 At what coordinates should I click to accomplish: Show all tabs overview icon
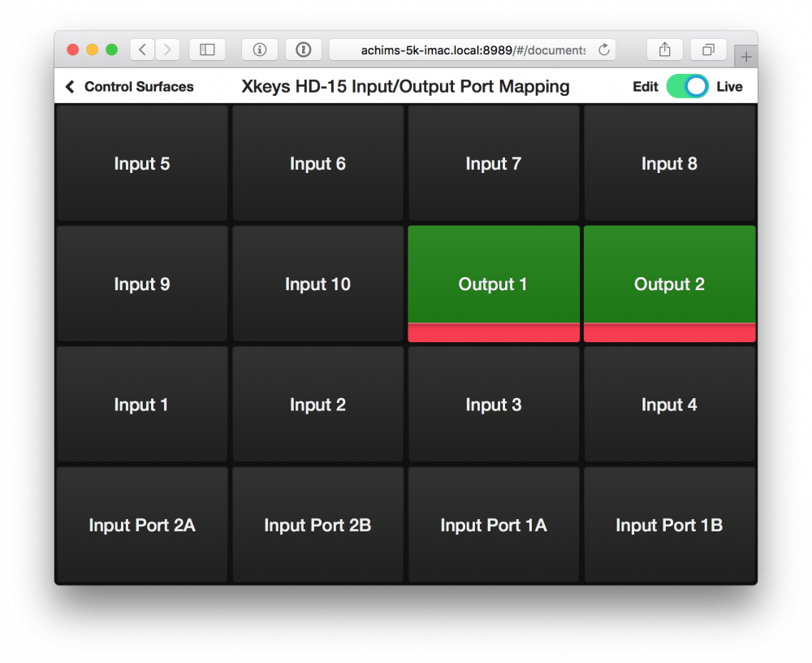tap(708, 50)
